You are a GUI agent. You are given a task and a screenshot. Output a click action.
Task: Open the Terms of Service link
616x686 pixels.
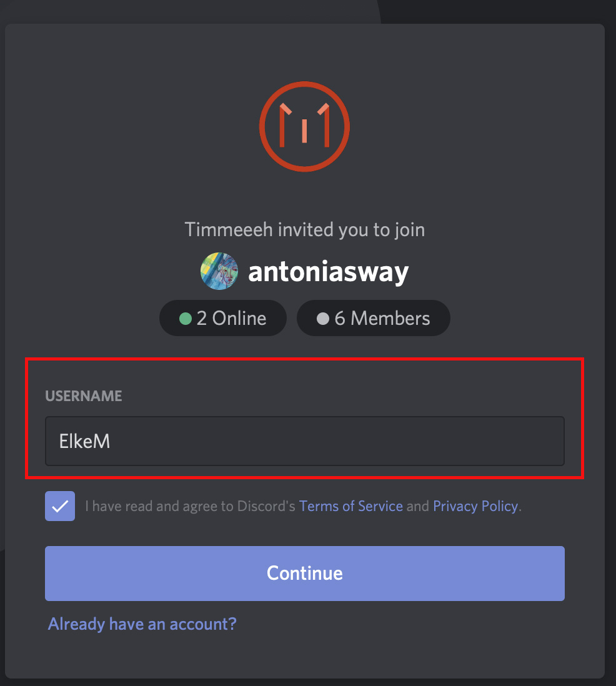[351, 506]
